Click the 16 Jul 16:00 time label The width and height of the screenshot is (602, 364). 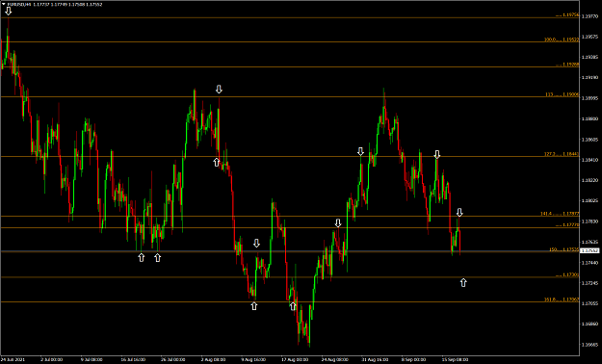(x=133, y=360)
